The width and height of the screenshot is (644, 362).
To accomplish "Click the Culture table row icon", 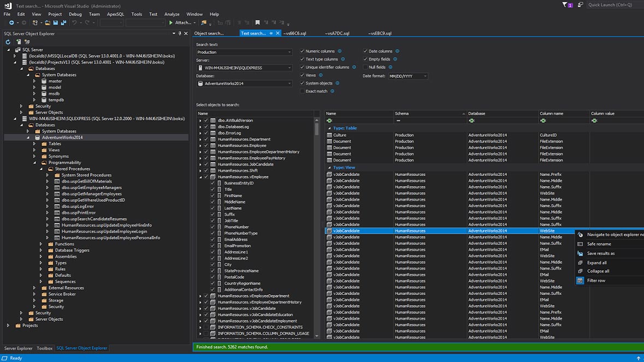I will click(x=329, y=135).
